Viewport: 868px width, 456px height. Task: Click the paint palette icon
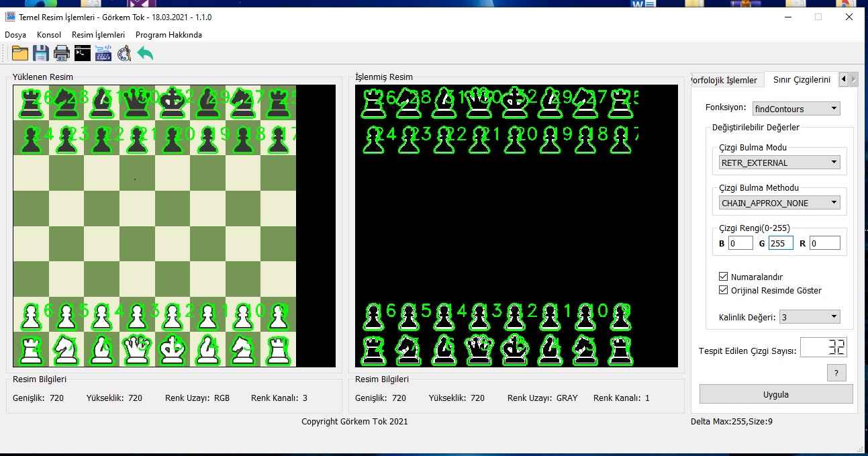(124, 53)
